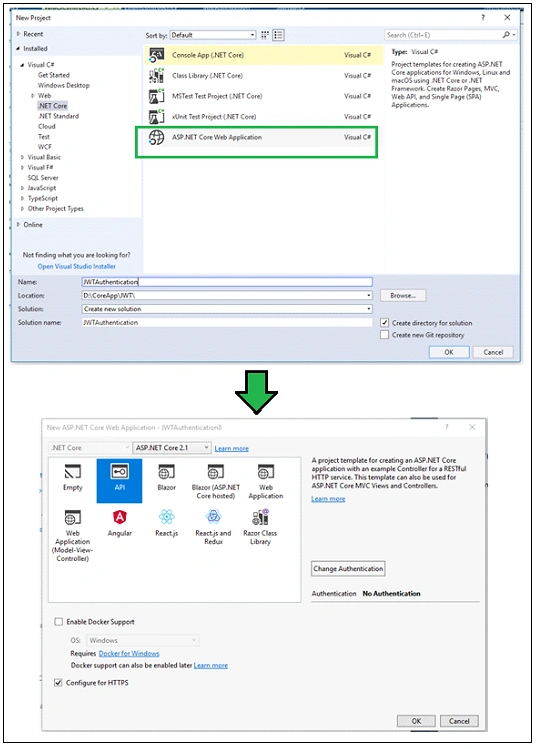Screen dimensions: 536x749
Task: Select the Console App (.NET Core) template icon
Action: point(157,55)
